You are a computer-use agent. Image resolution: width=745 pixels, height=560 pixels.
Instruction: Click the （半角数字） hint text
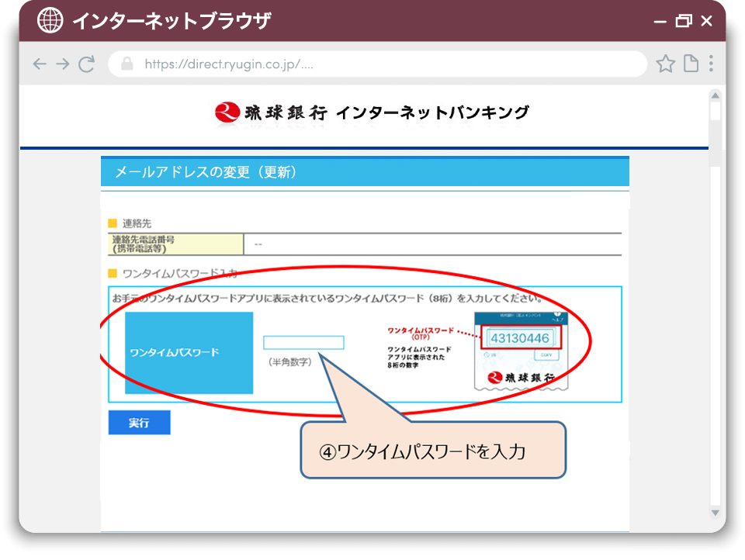(x=289, y=362)
